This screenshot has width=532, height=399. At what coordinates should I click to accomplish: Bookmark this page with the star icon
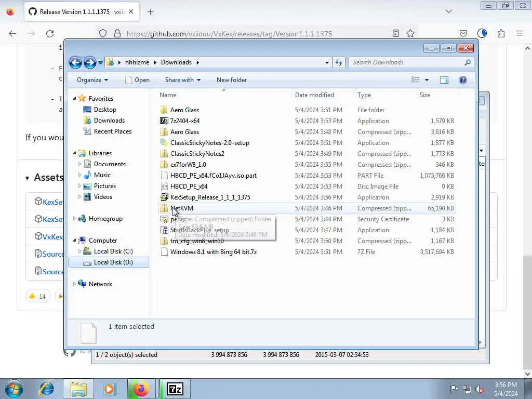pos(410,33)
